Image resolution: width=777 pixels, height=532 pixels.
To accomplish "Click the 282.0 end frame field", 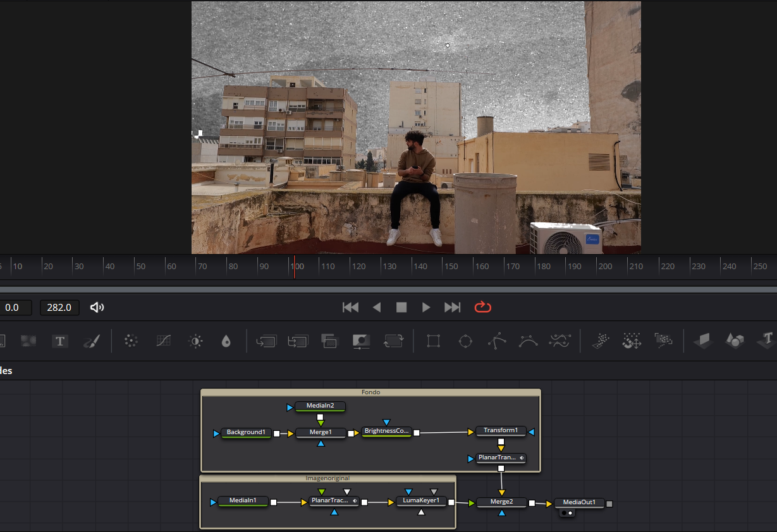I will click(x=59, y=307).
